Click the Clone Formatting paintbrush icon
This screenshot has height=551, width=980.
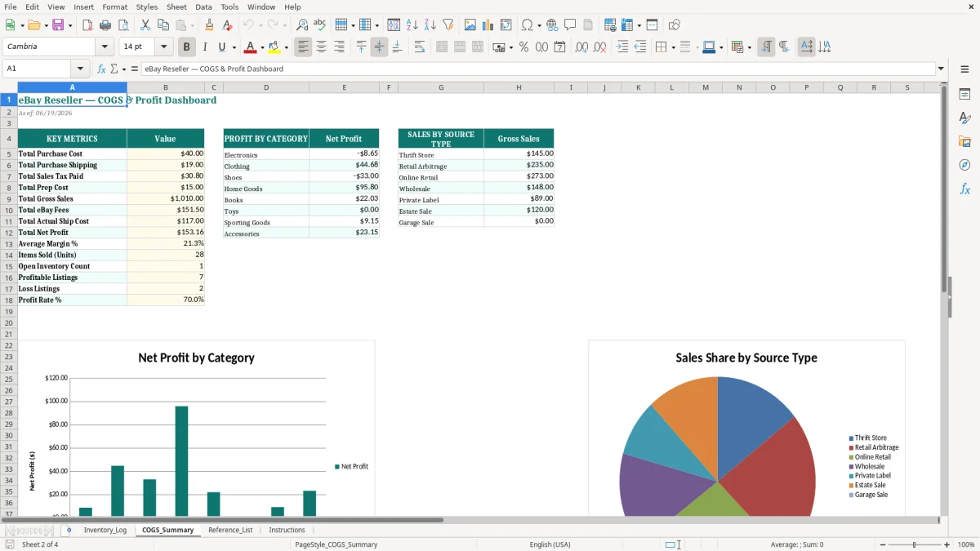pyautogui.click(x=209, y=25)
